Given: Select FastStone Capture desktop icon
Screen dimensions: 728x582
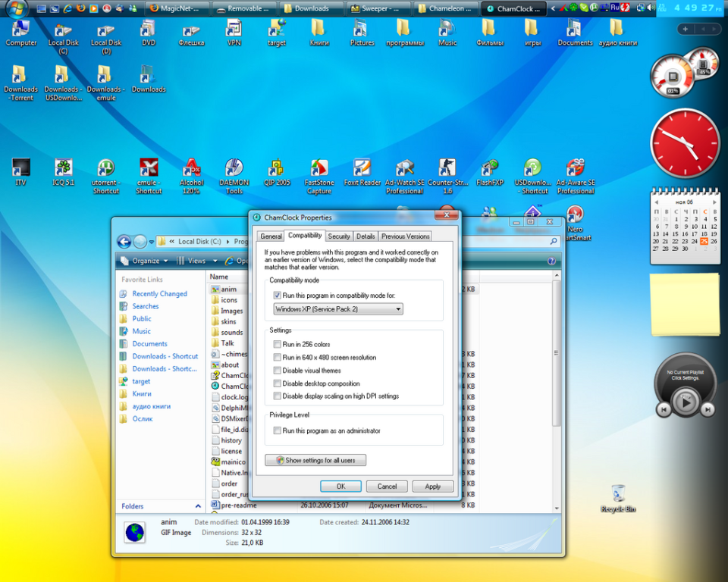Looking at the screenshot, I should pos(319,176).
